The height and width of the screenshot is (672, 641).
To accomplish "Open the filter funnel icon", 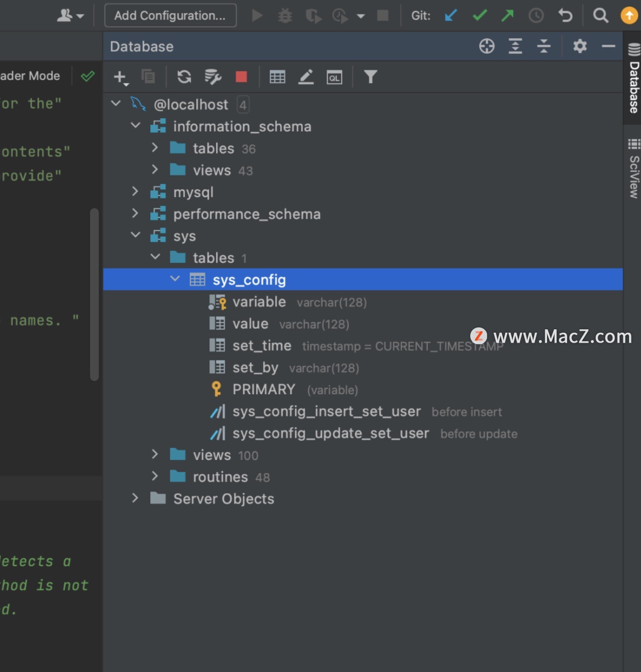I will click(x=371, y=77).
